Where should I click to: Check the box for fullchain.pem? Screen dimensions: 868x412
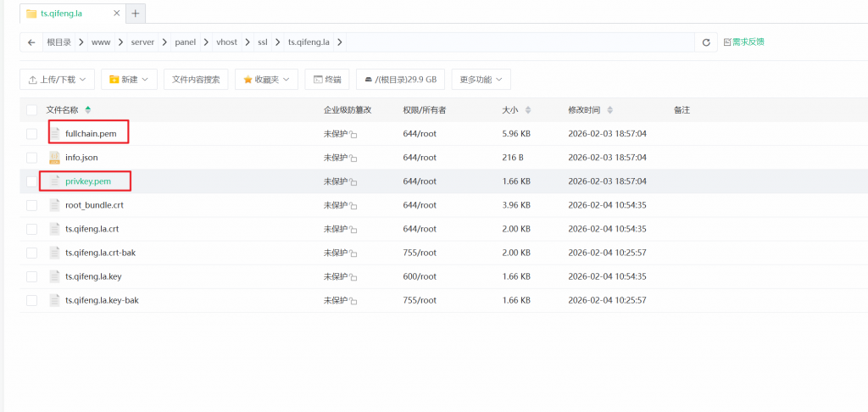(x=31, y=133)
